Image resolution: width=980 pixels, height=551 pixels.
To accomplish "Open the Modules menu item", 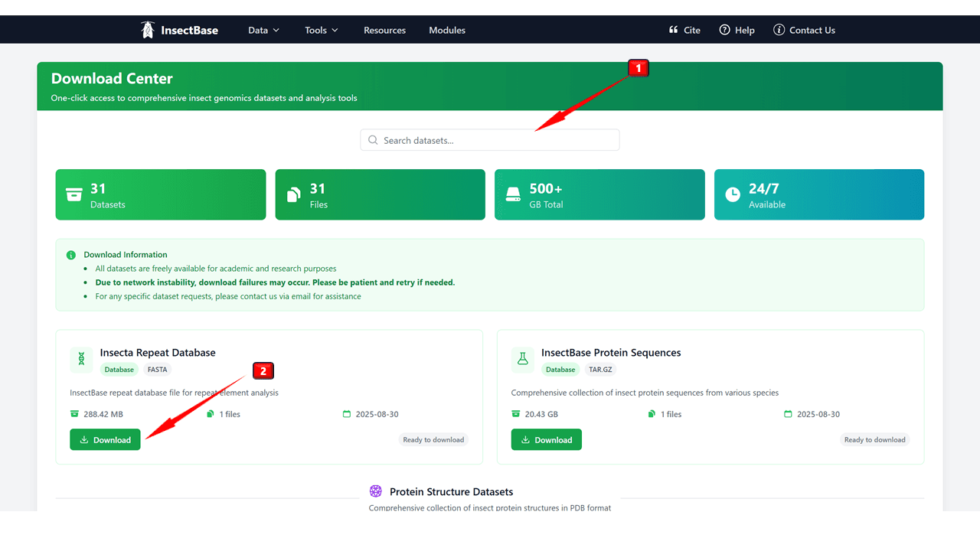I will click(447, 31).
